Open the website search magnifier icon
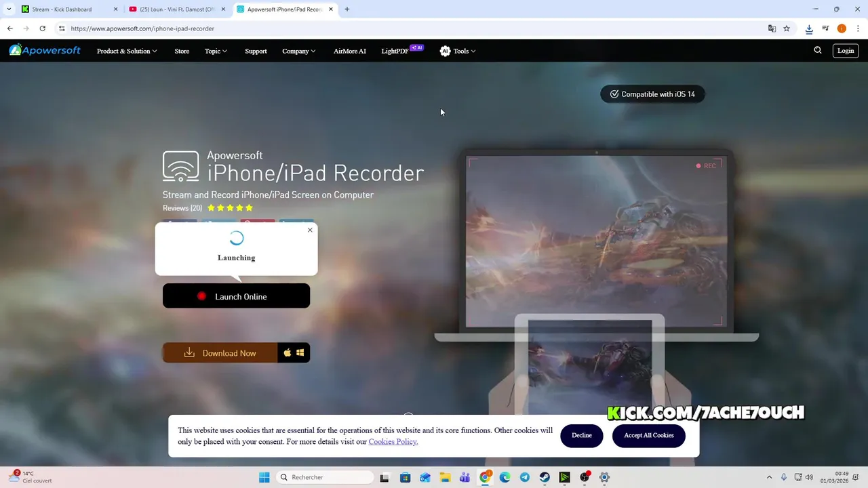This screenshot has height=488, width=868. coord(818,50)
